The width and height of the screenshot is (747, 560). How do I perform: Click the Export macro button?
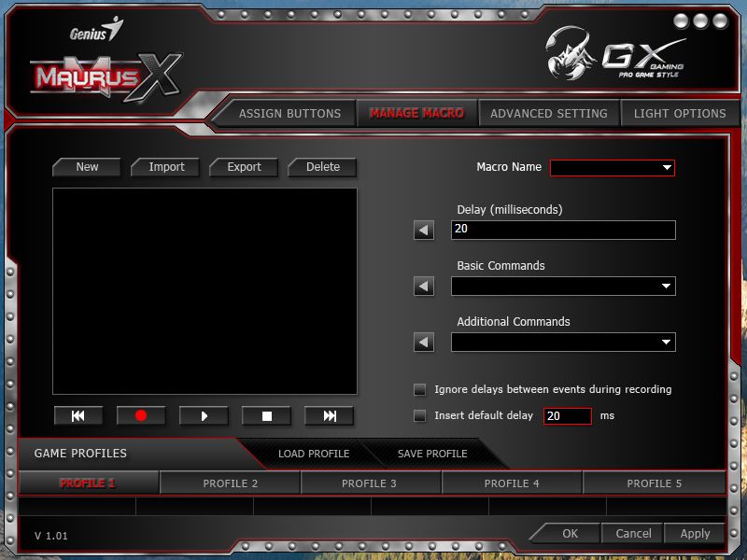tap(244, 167)
